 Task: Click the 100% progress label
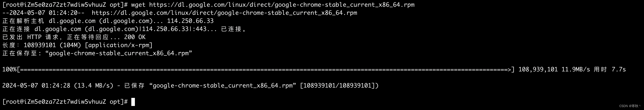click(9, 69)
